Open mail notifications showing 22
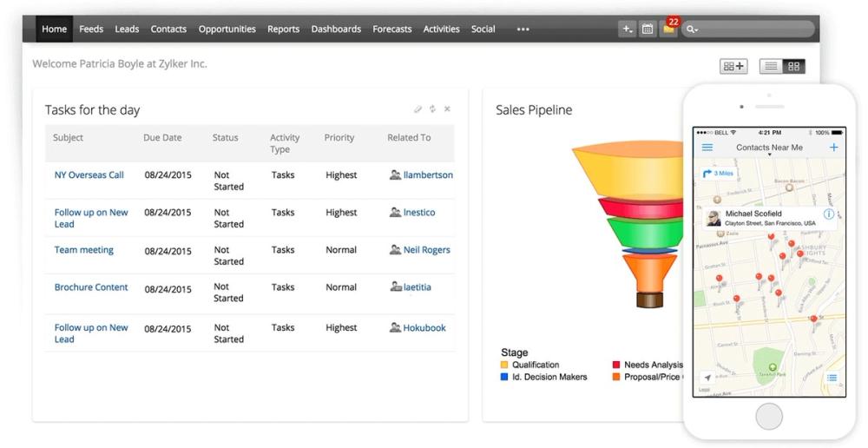868x448 pixels. (x=669, y=28)
